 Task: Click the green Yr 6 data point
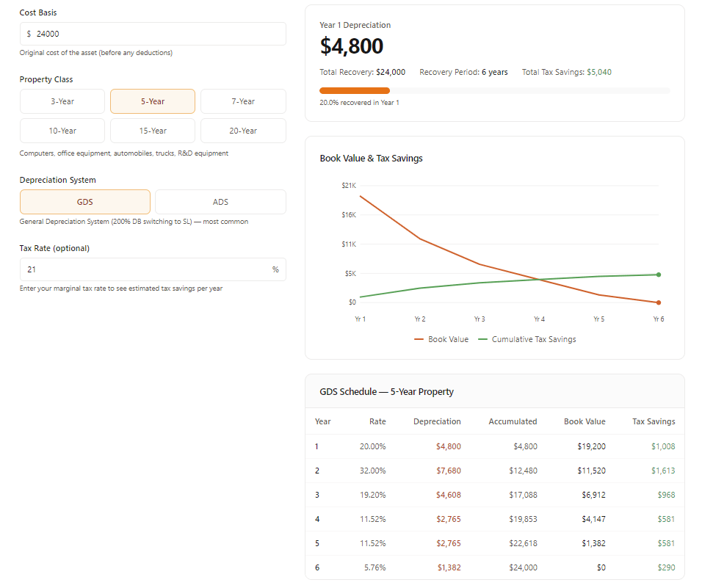658,275
